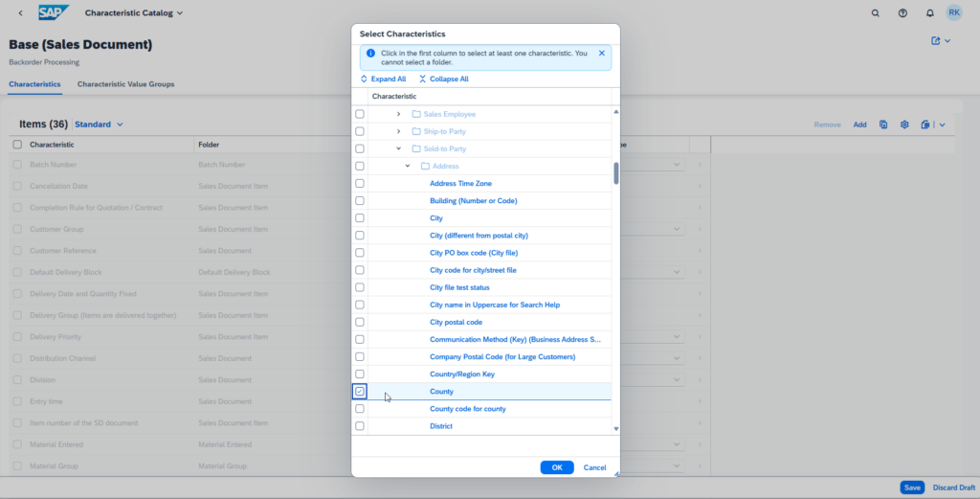980x499 pixels.
Task: Click the Characteristic column header in the dialog
Action: point(393,97)
